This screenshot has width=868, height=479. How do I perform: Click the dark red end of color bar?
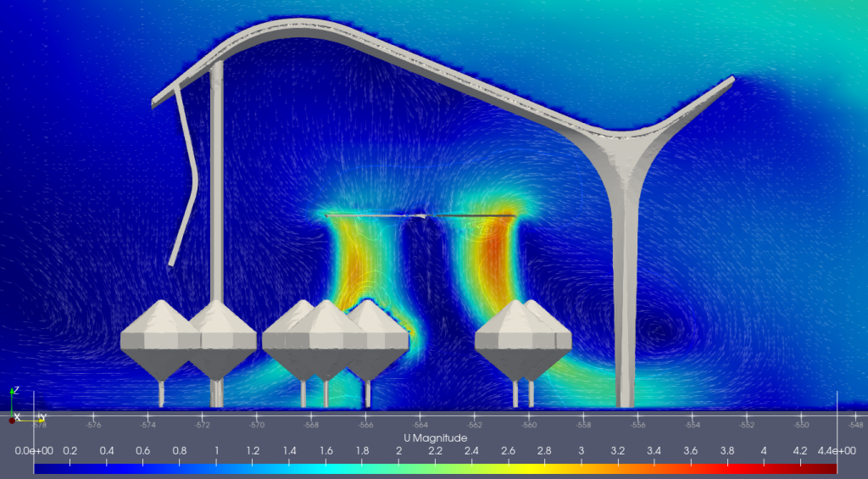[x=831, y=469]
